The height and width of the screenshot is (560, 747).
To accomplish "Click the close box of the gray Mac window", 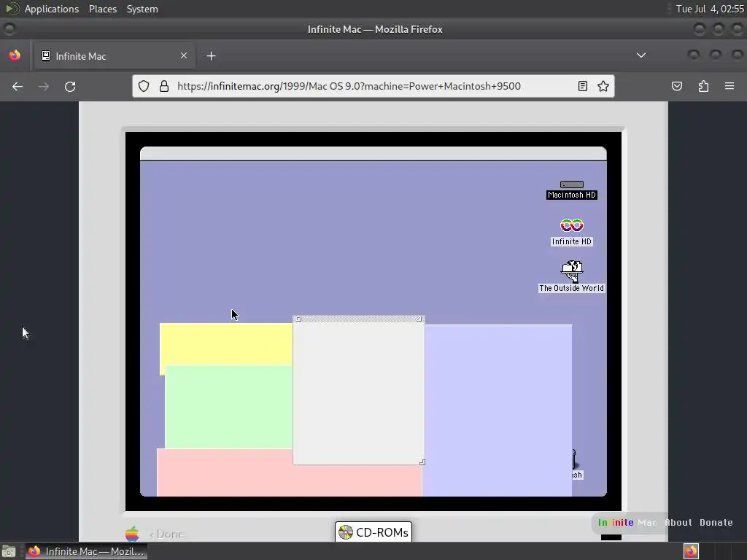I will pos(298,319).
